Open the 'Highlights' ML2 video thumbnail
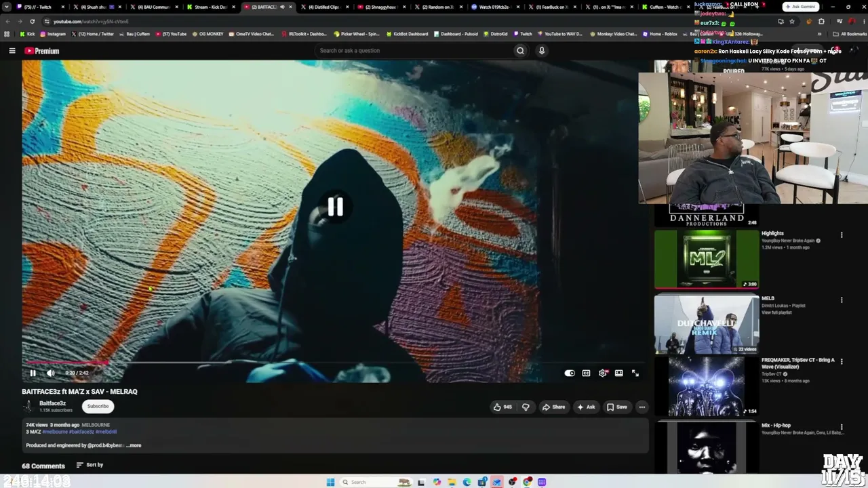This screenshot has height=488, width=868. pos(707,258)
